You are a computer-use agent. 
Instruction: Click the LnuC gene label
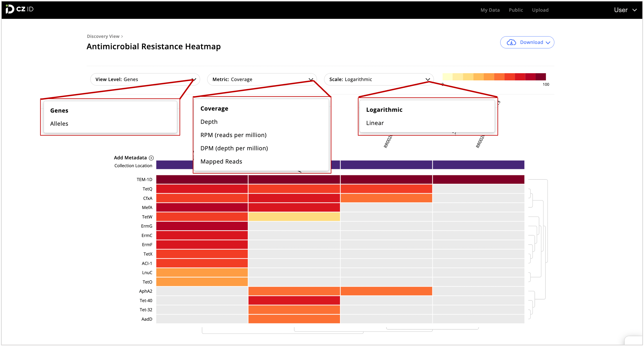click(x=147, y=273)
